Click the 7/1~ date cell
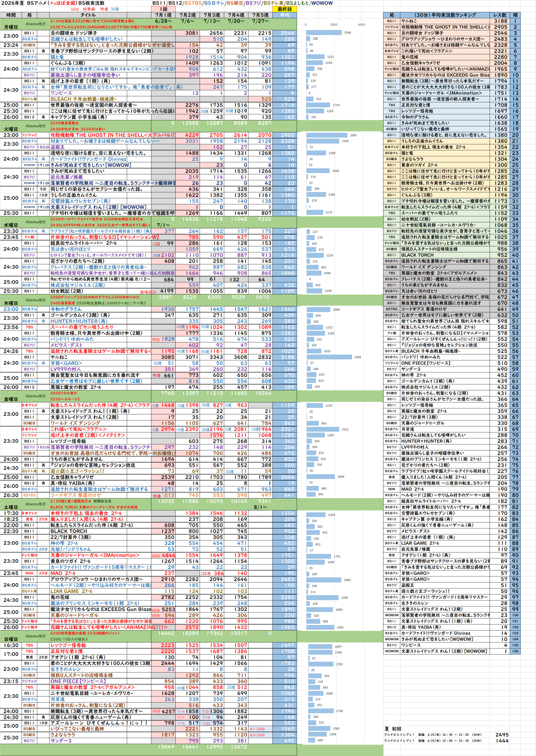 coord(163,225)
